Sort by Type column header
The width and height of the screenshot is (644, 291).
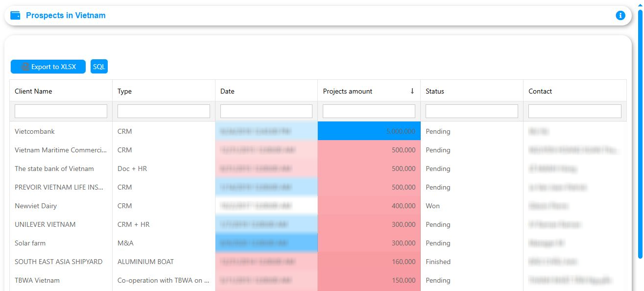(164, 91)
